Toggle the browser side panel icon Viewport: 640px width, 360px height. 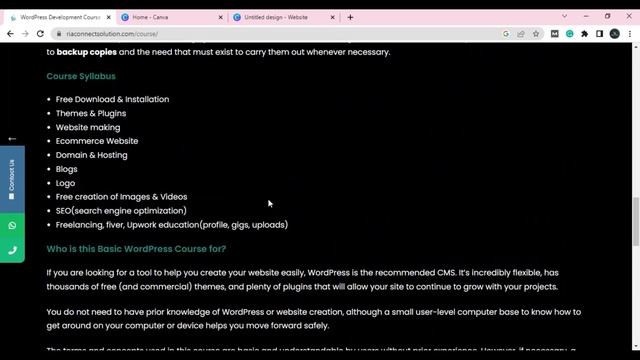tap(599, 34)
